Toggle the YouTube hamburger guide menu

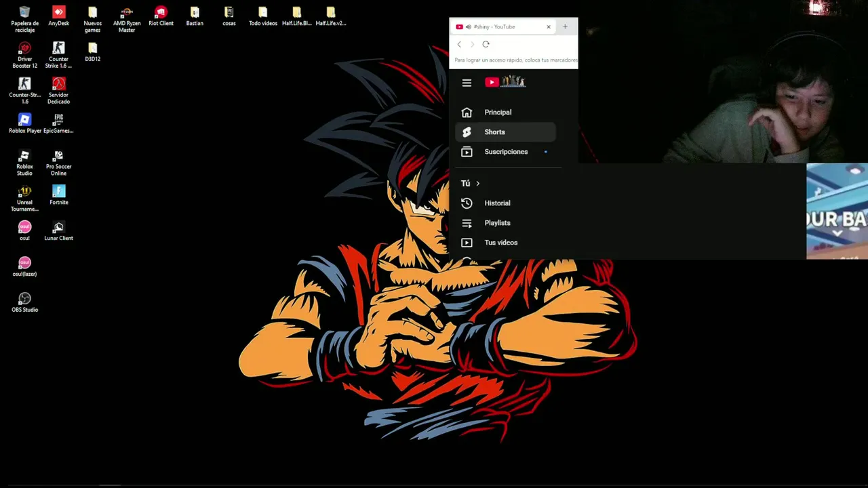pyautogui.click(x=467, y=83)
